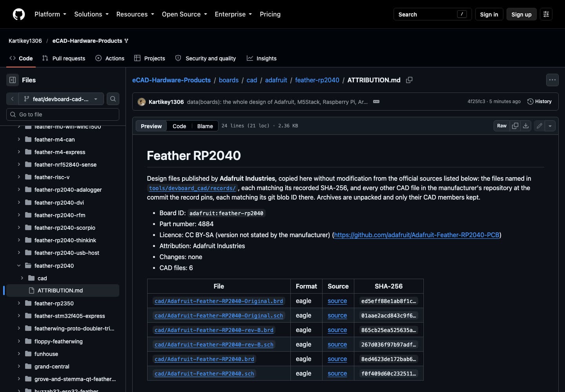Select ATTRIBUTION.md in the file tree

coord(63,290)
